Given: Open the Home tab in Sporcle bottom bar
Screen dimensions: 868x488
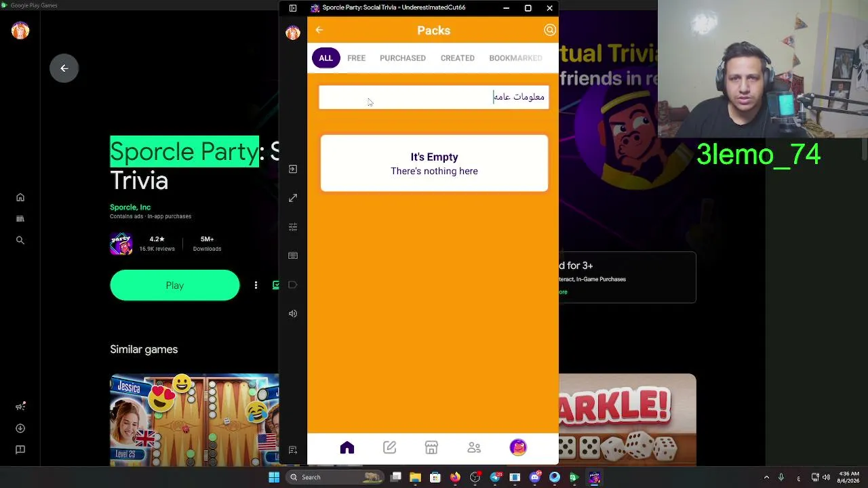Looking at the screenshot, I should (347, 447).
